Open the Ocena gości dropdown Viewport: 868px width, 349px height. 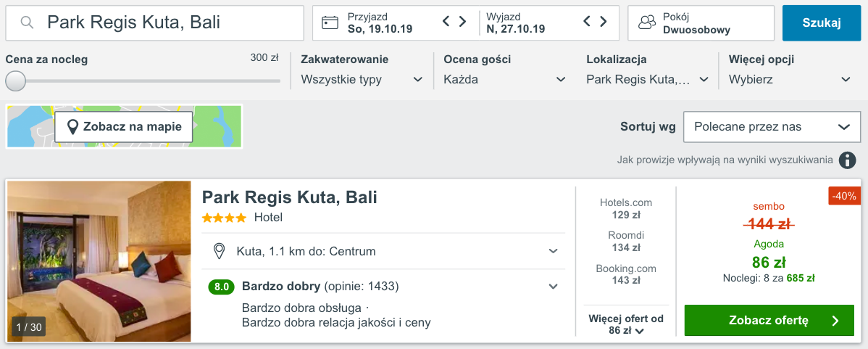[505, 79]
